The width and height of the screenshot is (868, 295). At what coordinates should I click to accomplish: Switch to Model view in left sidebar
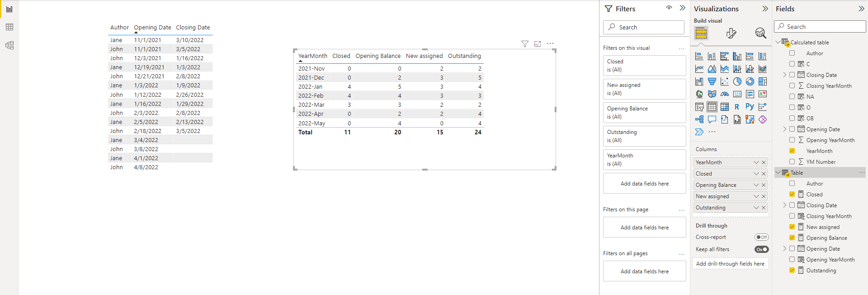(9, 45)
